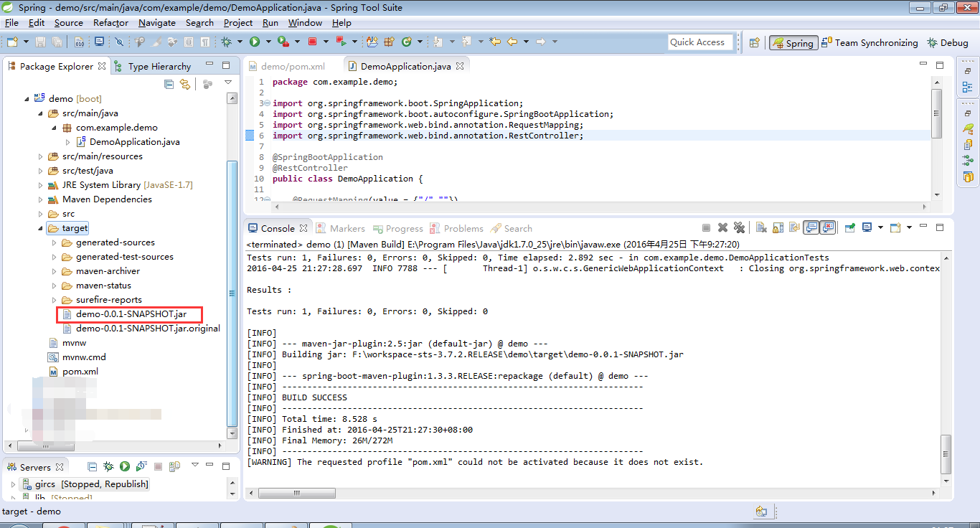Viewport: 980px width, 528px height.
Task: Click Link with Editor double-arrow icon
Action: coord(185,84)
